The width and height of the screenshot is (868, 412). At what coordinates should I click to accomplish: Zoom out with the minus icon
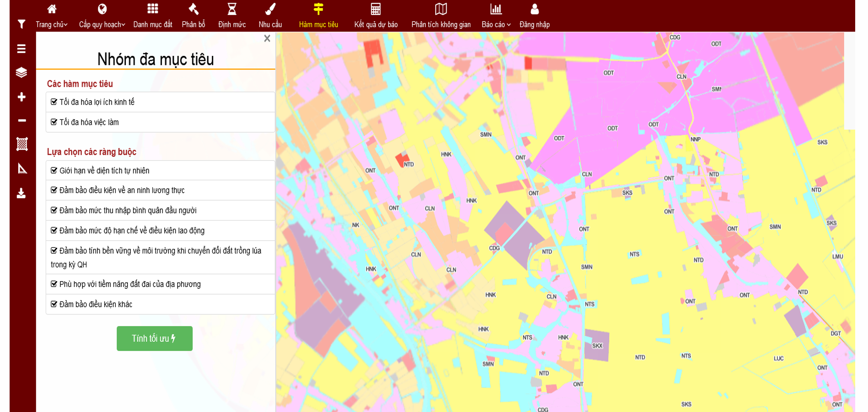click(22, 121)
